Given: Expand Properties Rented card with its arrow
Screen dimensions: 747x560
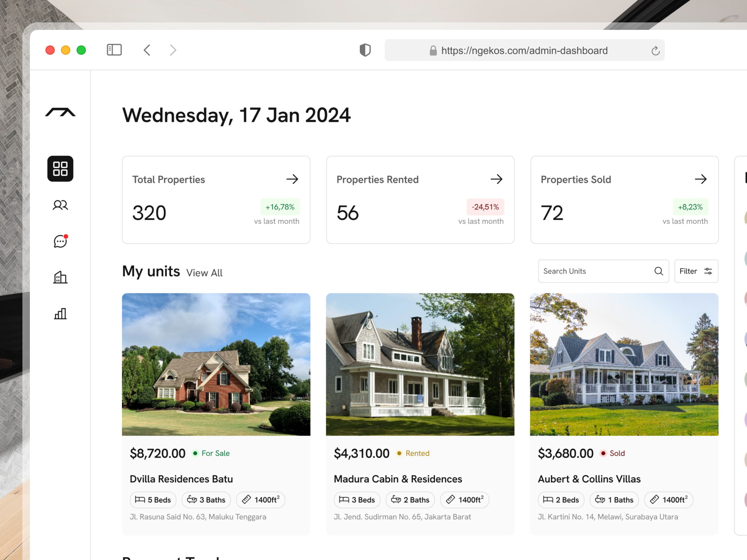Looking at the screenshot, I should (x=496, y=179).
